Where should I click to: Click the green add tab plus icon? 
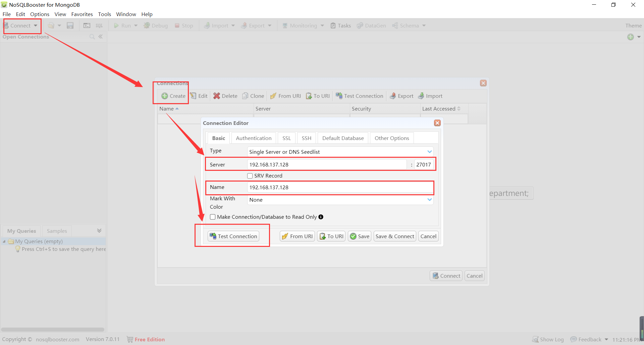coord(631,37)
